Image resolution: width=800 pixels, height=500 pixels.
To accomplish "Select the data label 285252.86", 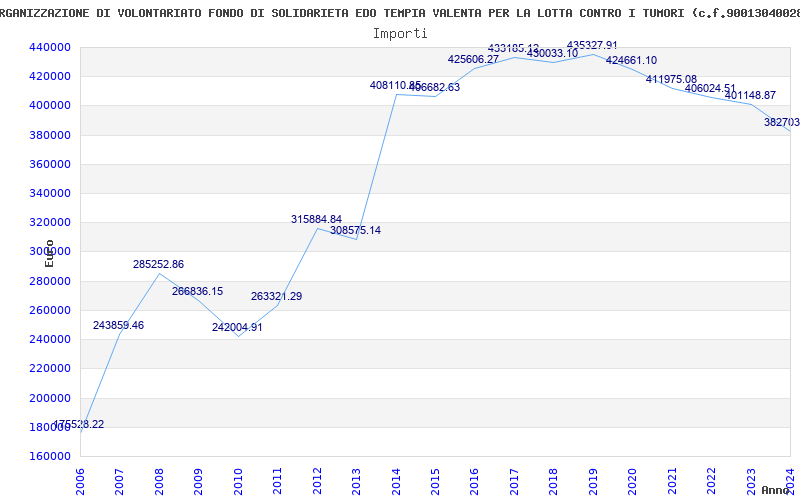I will point(158,265).
